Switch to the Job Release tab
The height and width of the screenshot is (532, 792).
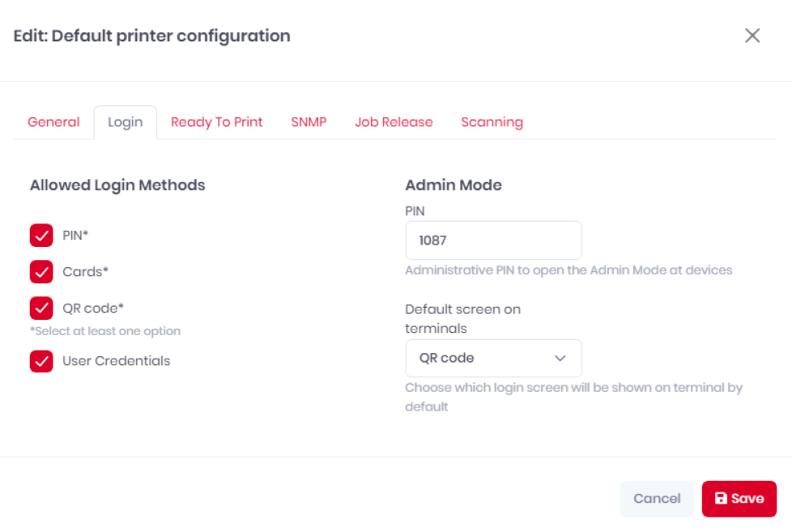pos(394,122)
